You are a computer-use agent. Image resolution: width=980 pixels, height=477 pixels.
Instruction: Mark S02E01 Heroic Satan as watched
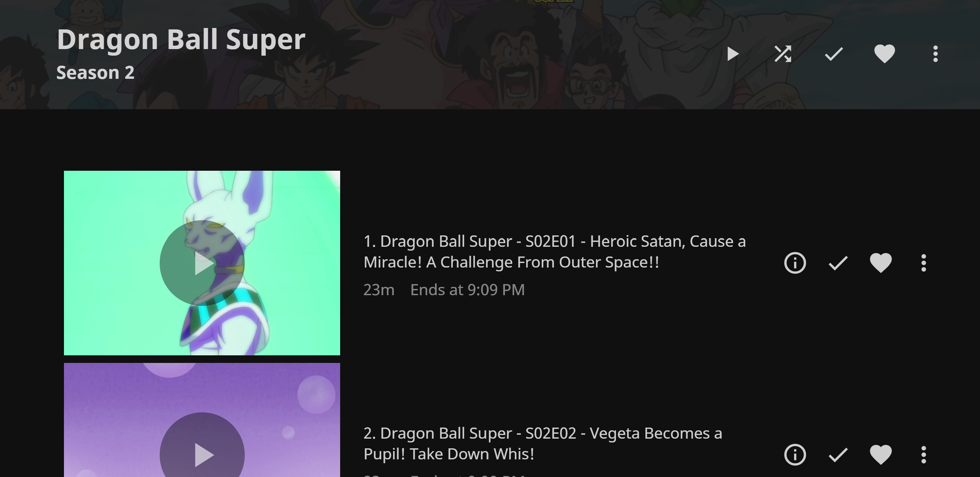[838, 263]
